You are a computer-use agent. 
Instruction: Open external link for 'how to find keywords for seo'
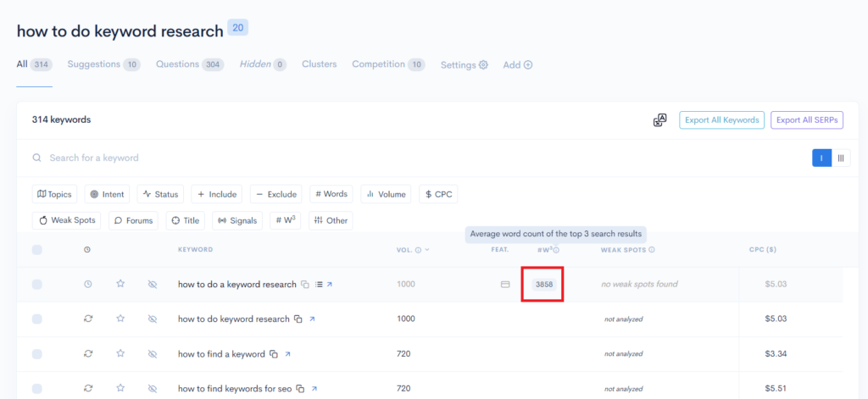point(314,389)
